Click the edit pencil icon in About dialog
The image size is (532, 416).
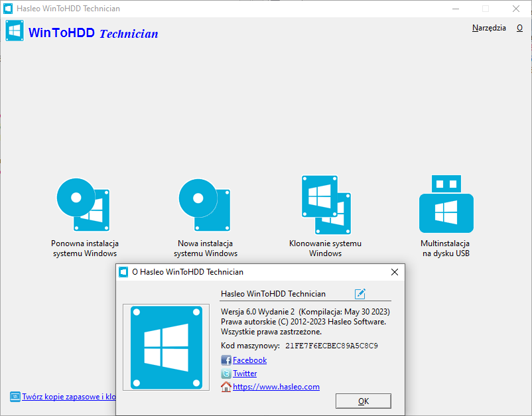pyautogui.click(x=360, y=293)
